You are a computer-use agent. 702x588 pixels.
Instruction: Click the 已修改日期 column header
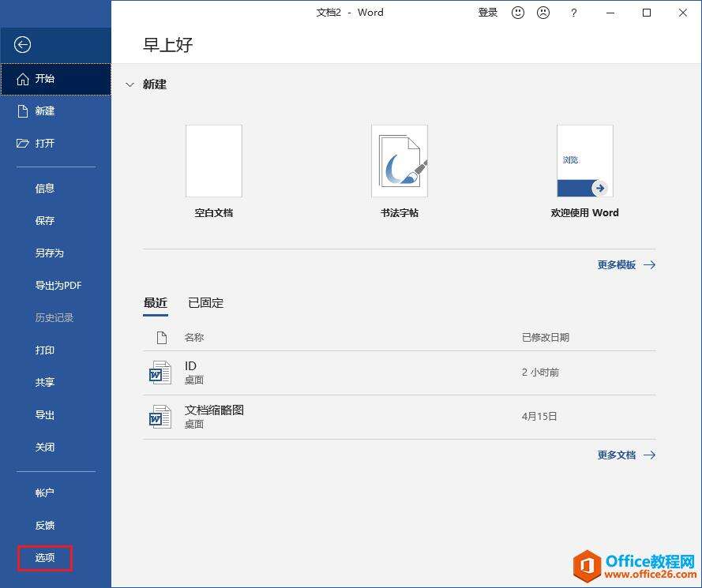pos(546,337)
